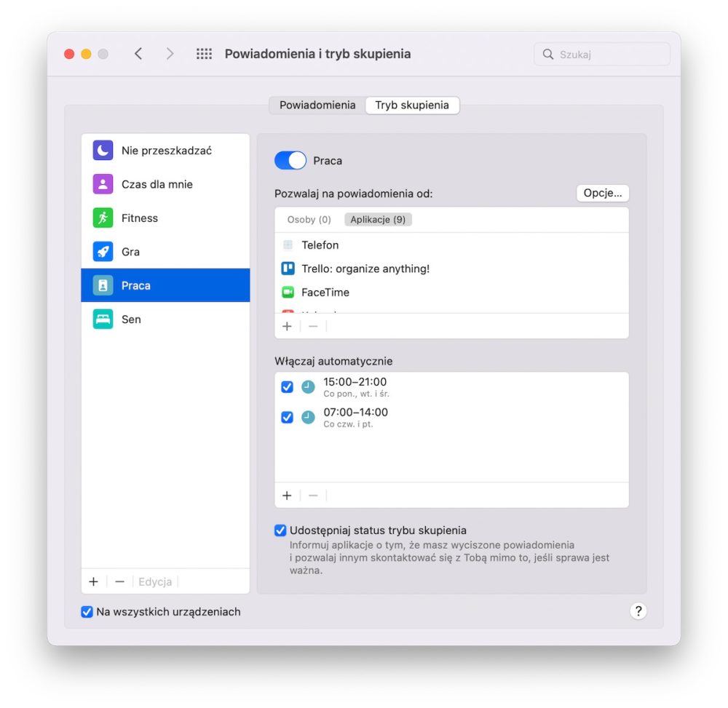Screen dimensions: 728x708
Task: Uncheck the 07:00–14:00 schedule checkbox
Action: coord(287,417)
